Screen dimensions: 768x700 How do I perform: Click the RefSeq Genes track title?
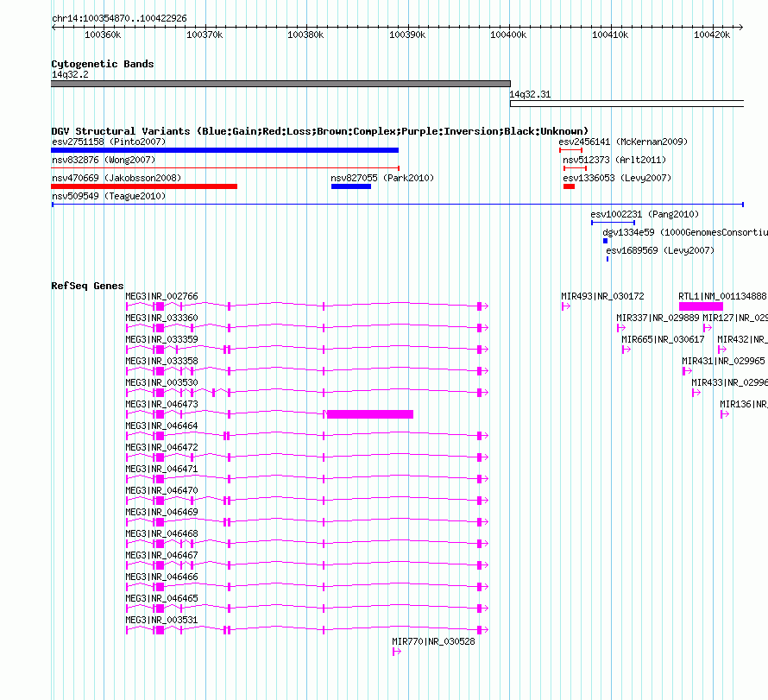click(87, 286)
